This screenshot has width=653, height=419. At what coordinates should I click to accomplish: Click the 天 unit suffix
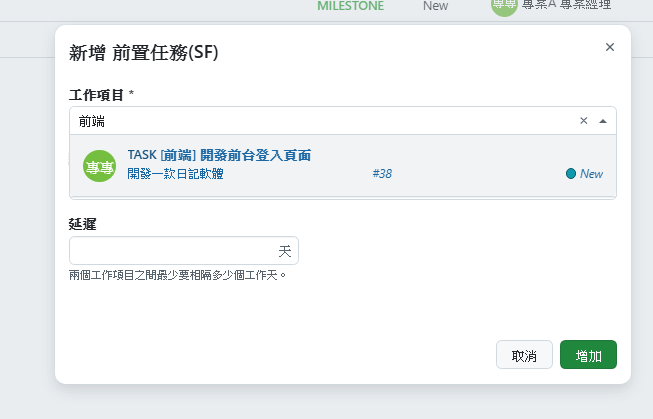[x=285, y=251]
